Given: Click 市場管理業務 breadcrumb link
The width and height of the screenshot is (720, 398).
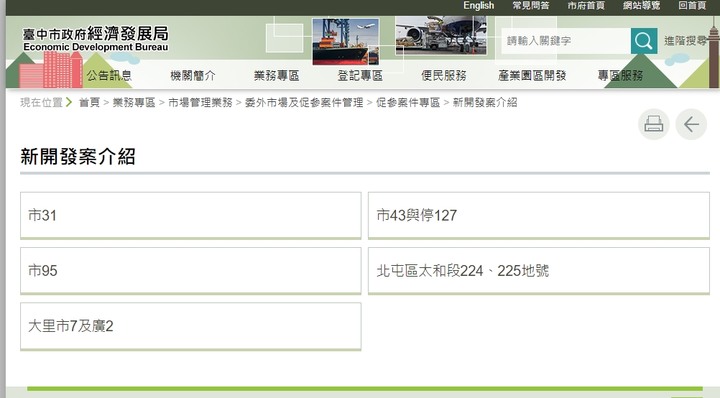Looking at the screenshot, I should point(200,102).
